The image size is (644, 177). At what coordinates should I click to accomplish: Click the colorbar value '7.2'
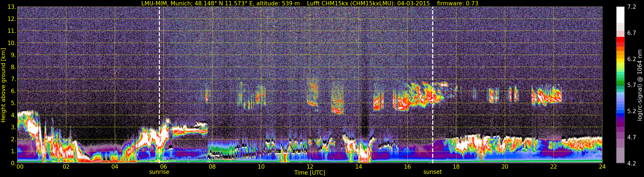[x=632, y=7]
